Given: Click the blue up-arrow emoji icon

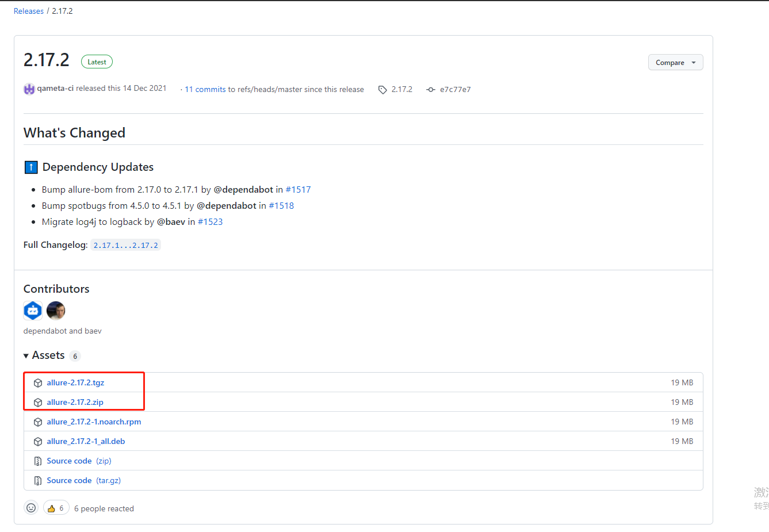Looking at the screenshot, I should 31,167.
